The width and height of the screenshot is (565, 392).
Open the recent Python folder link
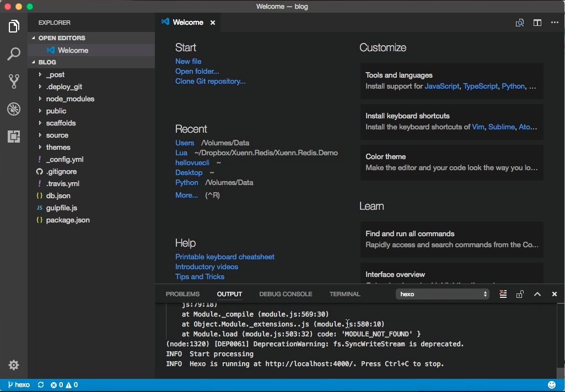click(x=187, y=182)
